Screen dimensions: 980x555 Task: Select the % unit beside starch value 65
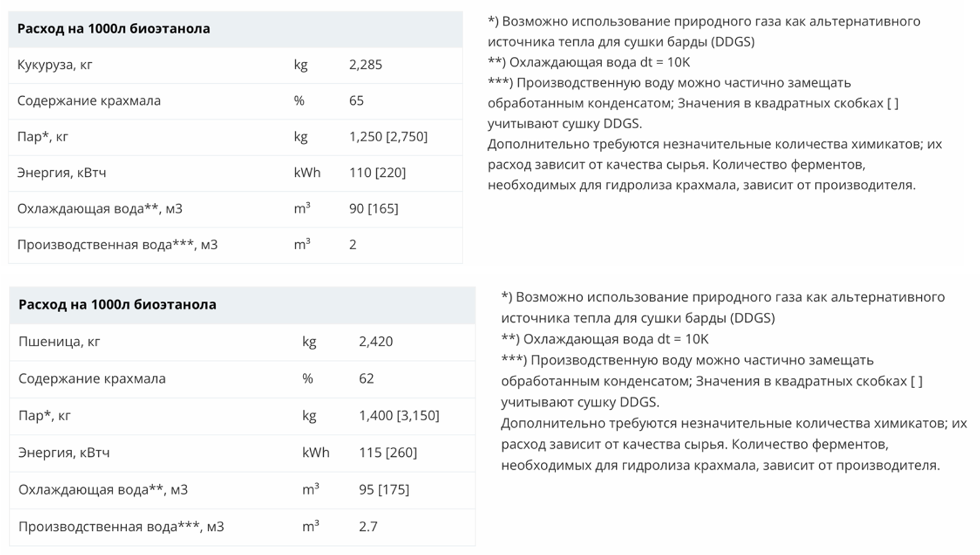299,101
